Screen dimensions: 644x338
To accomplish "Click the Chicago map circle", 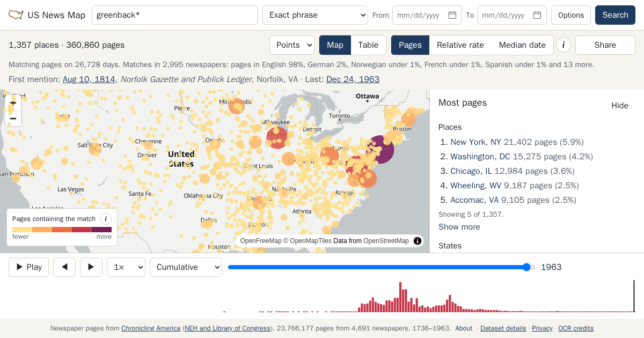I will point(277,138).
